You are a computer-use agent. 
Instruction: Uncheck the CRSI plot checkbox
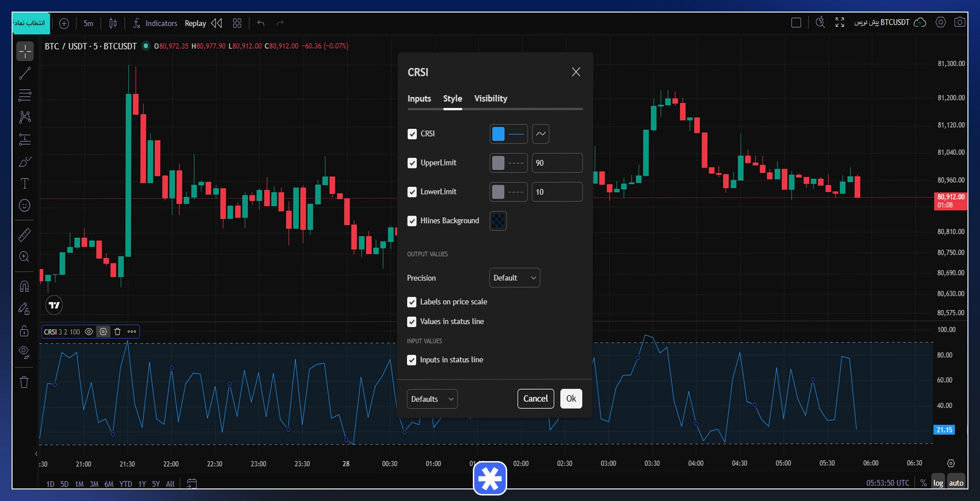pyautogui.click(x=412, y=134)
